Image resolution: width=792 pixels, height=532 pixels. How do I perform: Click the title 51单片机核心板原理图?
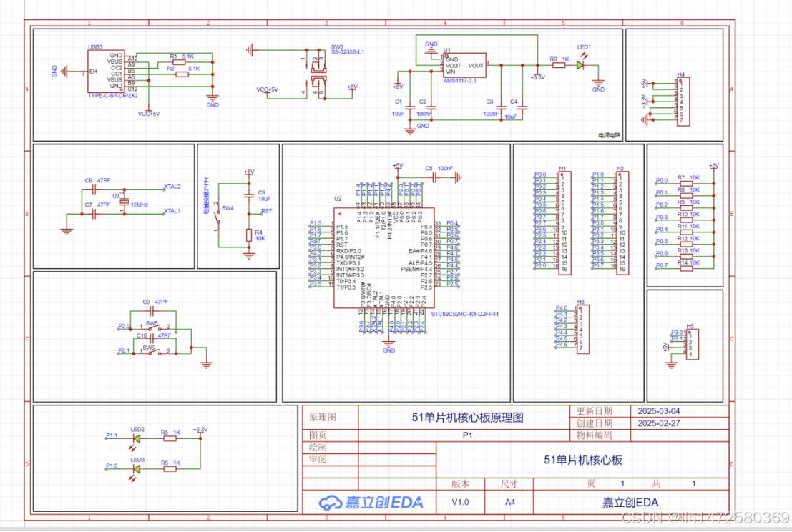(467, 418)
